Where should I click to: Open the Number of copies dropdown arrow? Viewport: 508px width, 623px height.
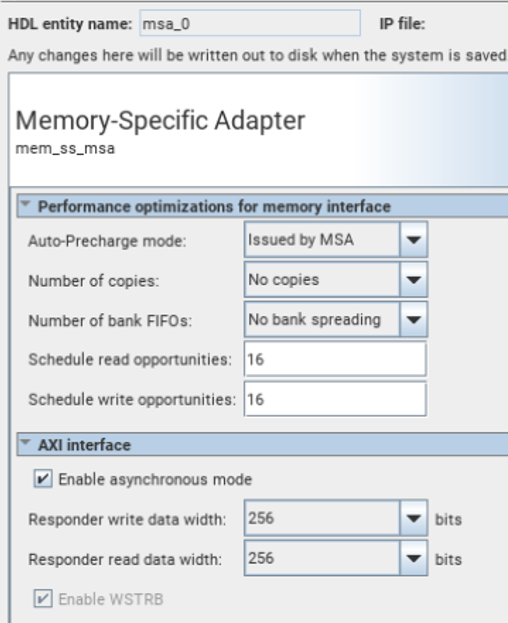413,280
